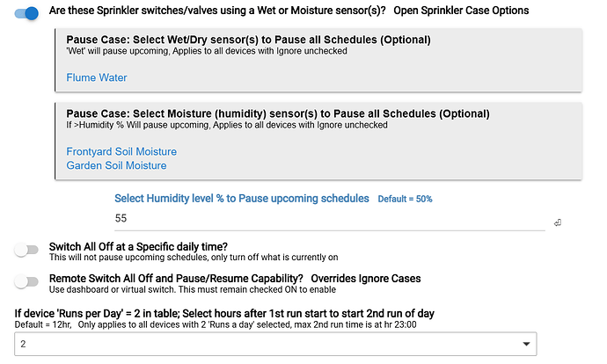Click the arrow on the 2nd run hours dropdown
607x364 pixels.
pos(526,344)
